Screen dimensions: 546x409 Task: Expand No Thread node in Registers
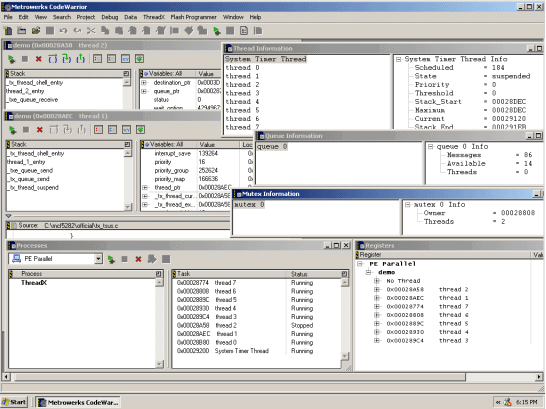[377, 281]
